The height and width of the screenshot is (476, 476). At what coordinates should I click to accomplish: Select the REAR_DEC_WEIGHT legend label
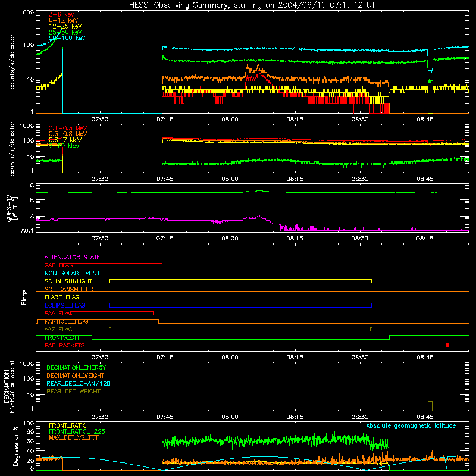click(73, 392)
